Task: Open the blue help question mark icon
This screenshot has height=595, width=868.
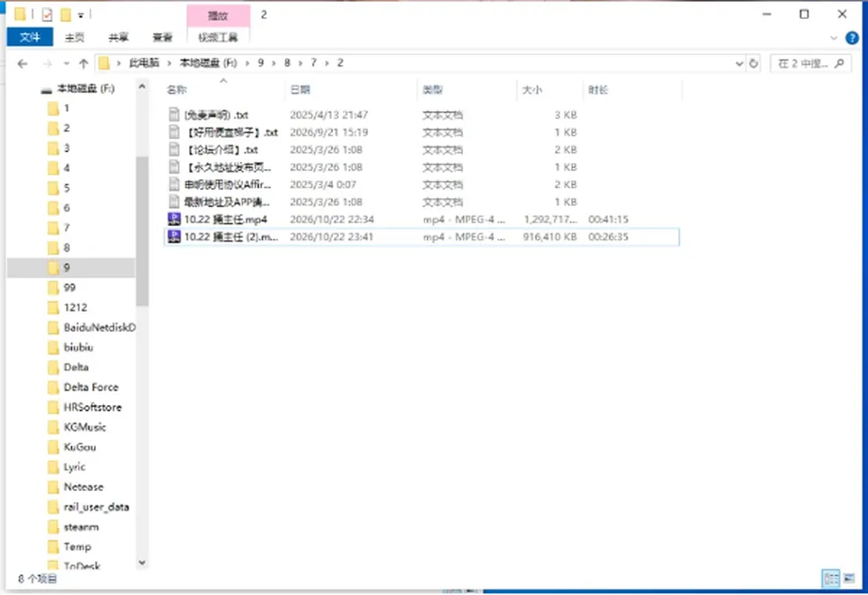Action: pyautogui.click(x=852, y=38)
